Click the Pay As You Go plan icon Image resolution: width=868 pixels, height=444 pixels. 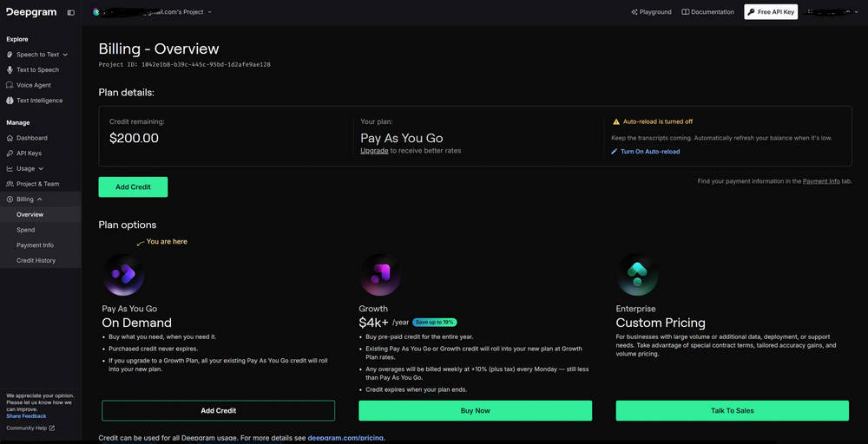coord(124,274)
